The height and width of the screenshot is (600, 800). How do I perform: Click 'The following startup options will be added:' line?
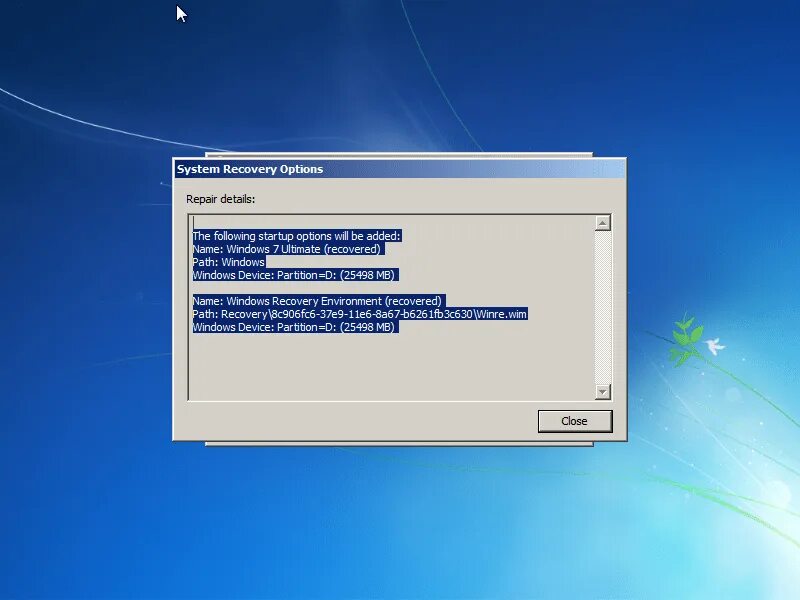pyautogui.click(x=296, y=236)
